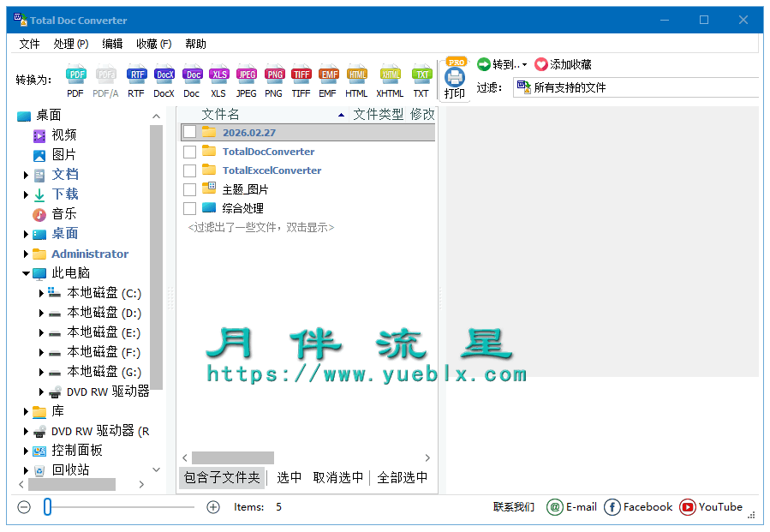770x532 pixels.
Task: Convert to Doc format
Action: click(x=192, y=81)
